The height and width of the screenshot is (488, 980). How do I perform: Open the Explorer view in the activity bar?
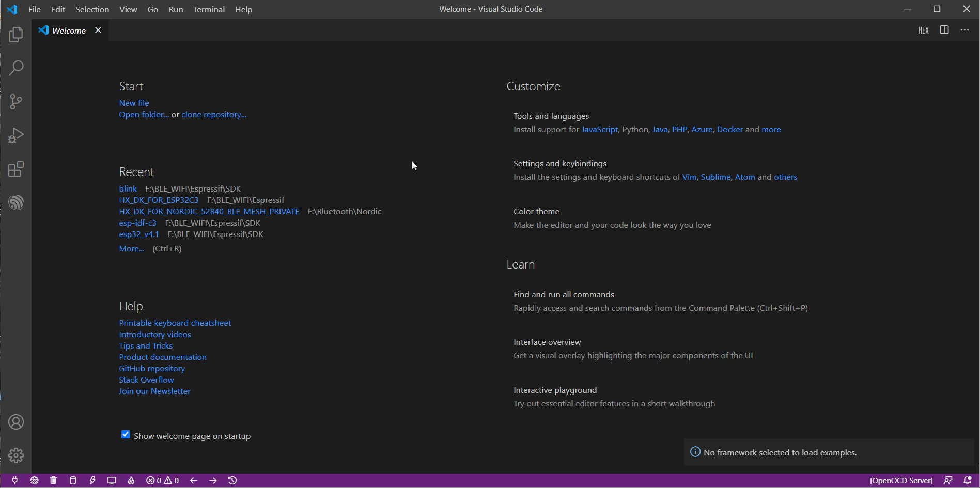(16, 35)
